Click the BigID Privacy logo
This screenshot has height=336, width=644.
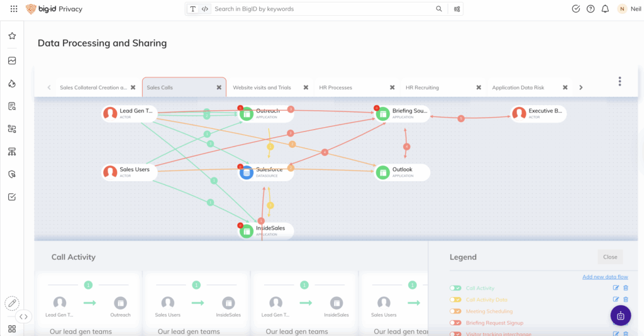click(x=54, y=9)
